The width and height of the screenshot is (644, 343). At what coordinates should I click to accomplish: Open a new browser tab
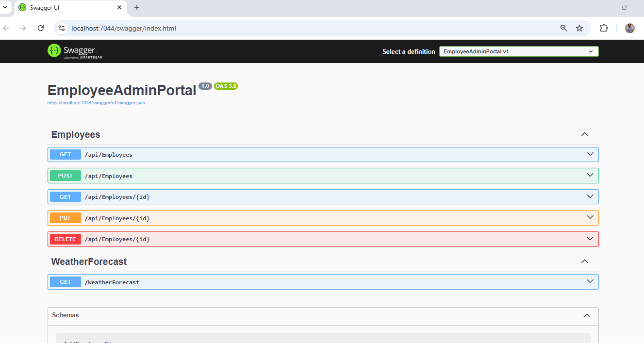[137, 7]
